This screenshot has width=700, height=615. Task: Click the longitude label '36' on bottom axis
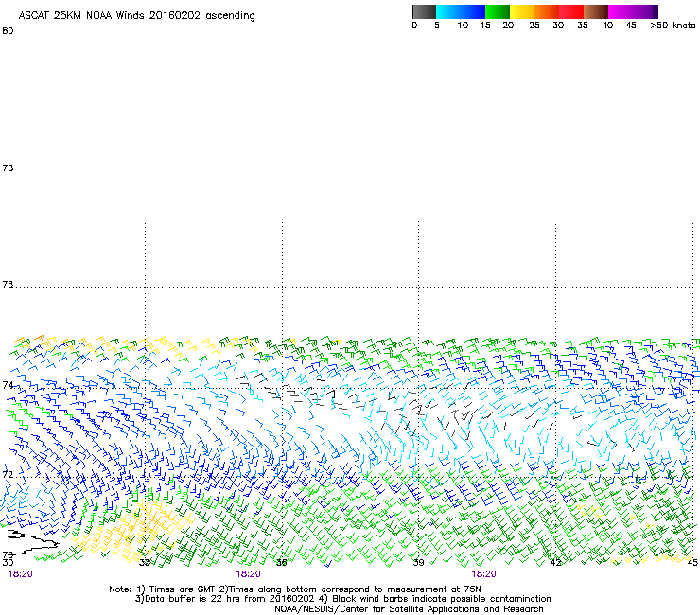281,562
